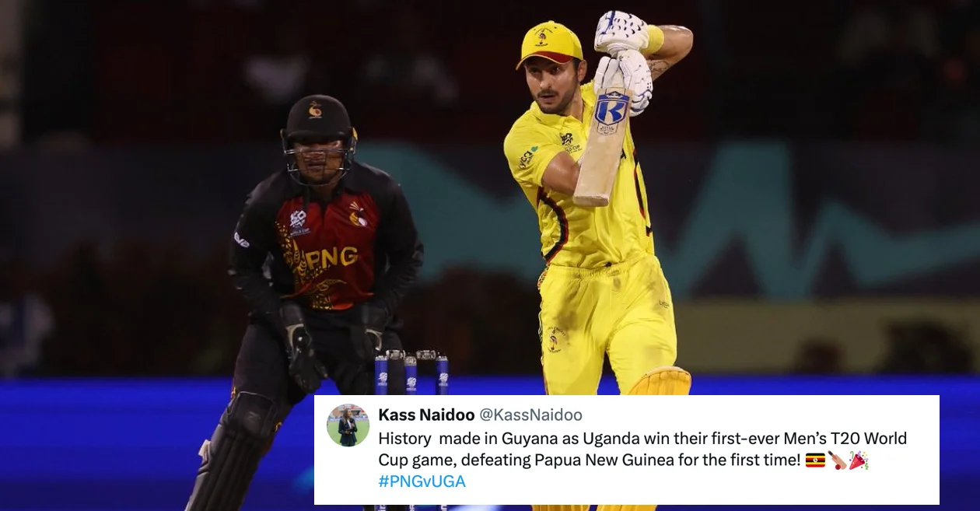Open the #PNGvUGA hashtag
The image size is (980, 511).
click(422, 481)
